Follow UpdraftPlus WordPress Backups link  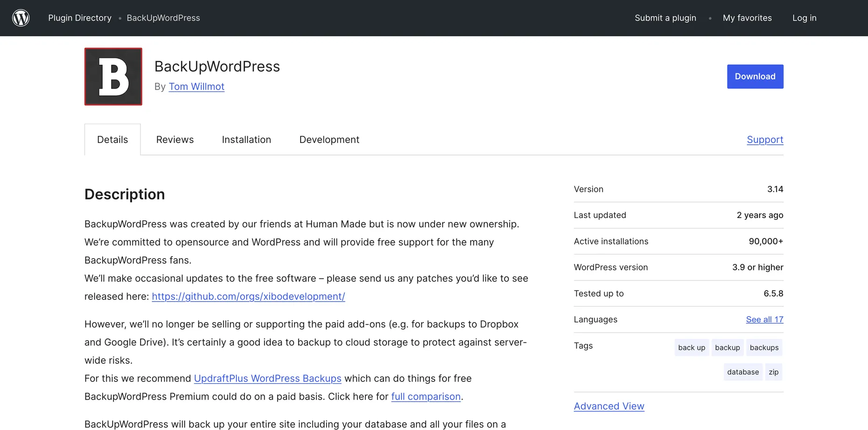pyautogui.click(x=267, y=378)
